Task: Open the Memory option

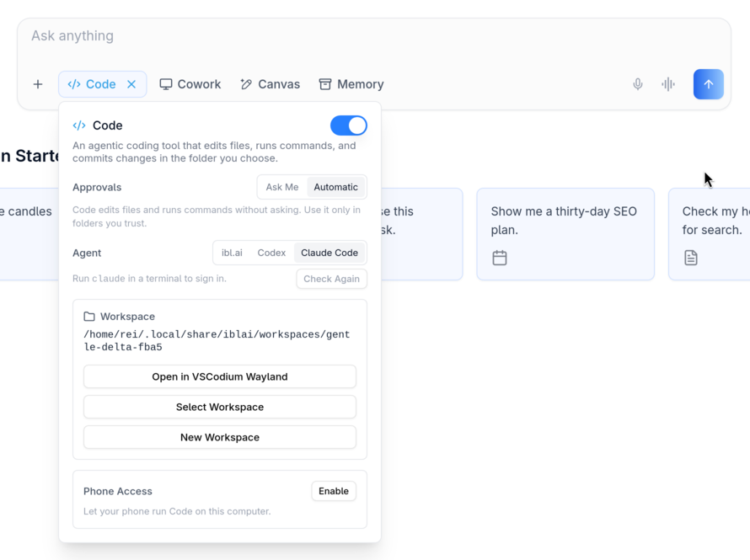Action: point(351,84)
